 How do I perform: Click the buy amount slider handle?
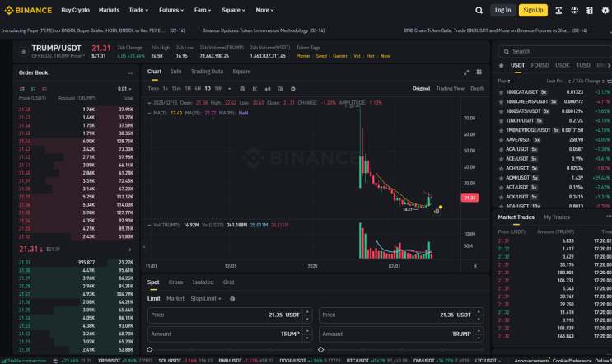coord(149,350)
